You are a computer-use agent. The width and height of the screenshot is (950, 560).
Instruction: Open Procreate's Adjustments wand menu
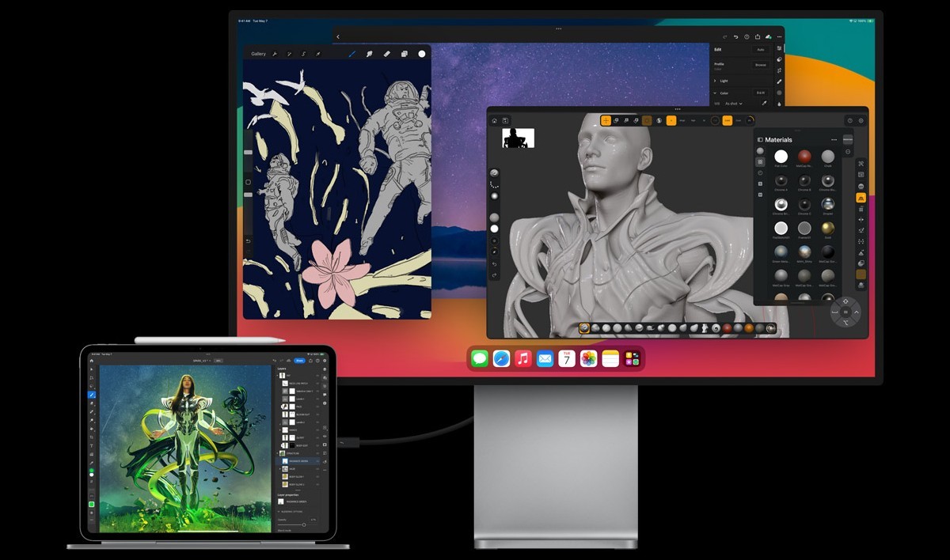click(x=290, y=54)
